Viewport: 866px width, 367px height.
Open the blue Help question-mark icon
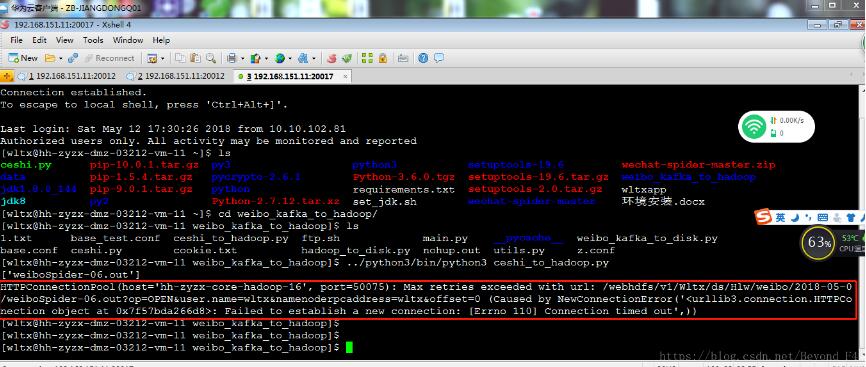pyautogui.click(x=423, y=58)
